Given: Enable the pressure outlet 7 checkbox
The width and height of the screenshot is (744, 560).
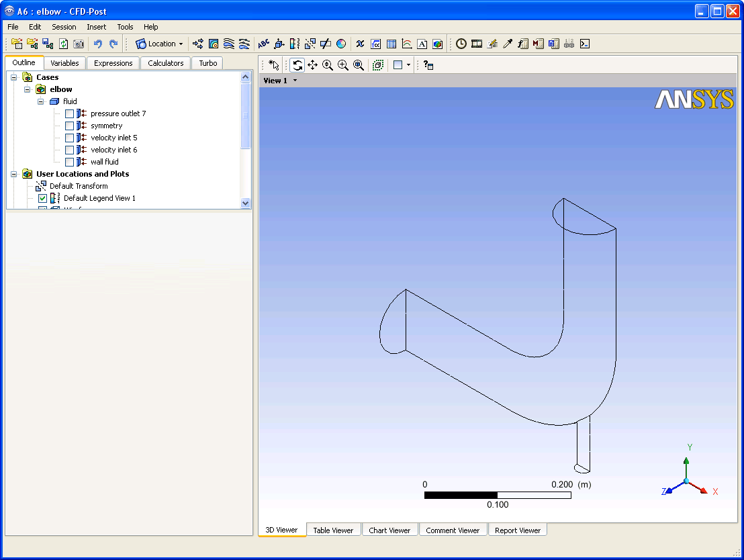Looking at the screenshot, I should click(x=69, y=113).
